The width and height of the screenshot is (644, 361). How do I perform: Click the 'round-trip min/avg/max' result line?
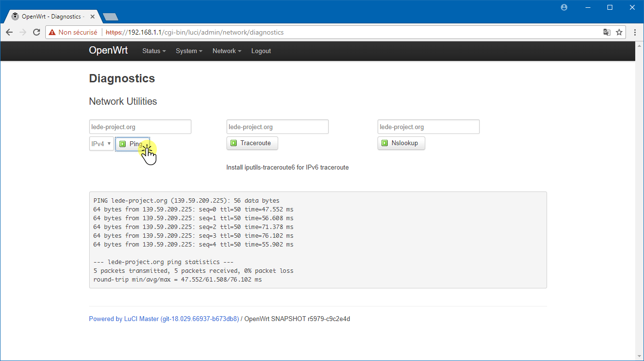click(178, 280)
